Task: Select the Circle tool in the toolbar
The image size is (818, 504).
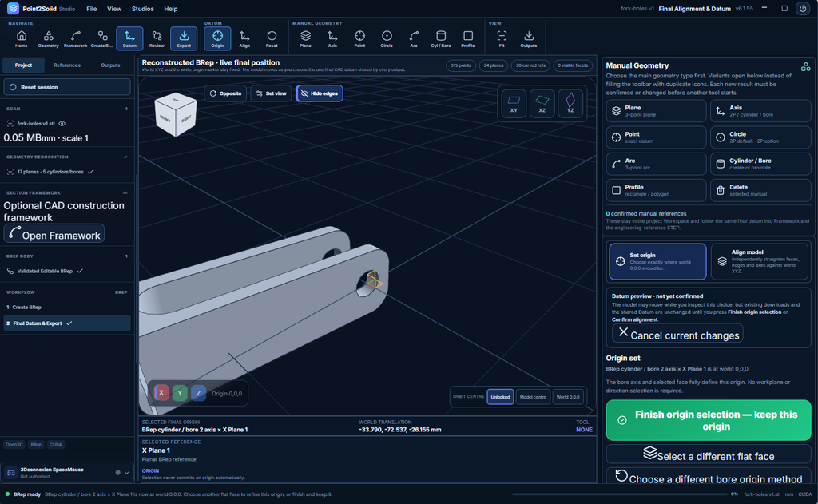Action: (x=387, y=38)
